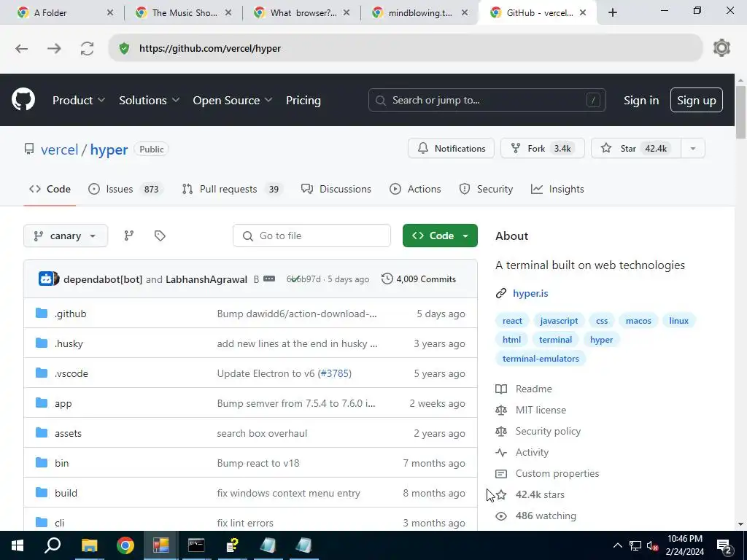
Task: Click Chrome icon in taskbar
Action: (125, 545)
